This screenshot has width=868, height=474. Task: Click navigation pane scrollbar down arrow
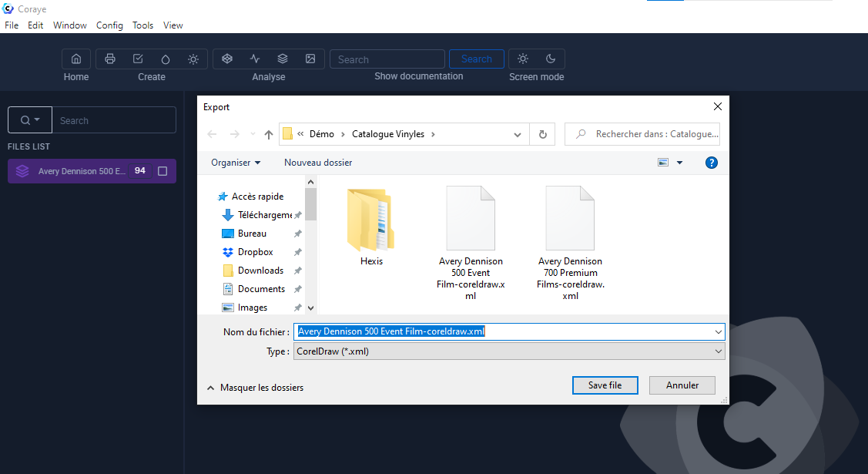tap(310, 308)
